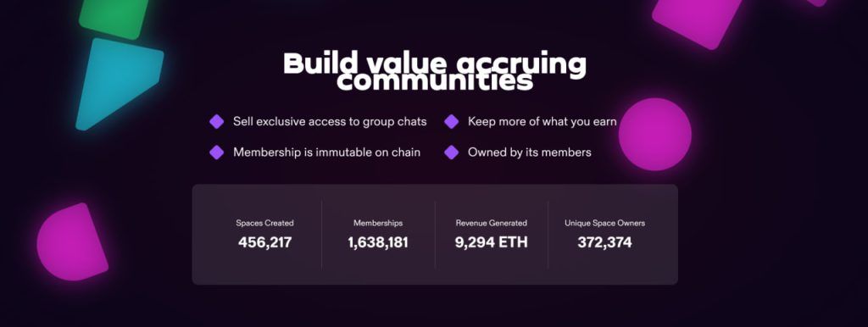Click 'Owned by its members' text
The height and width of the screenshot is (327, 868).
pos(529,152)
